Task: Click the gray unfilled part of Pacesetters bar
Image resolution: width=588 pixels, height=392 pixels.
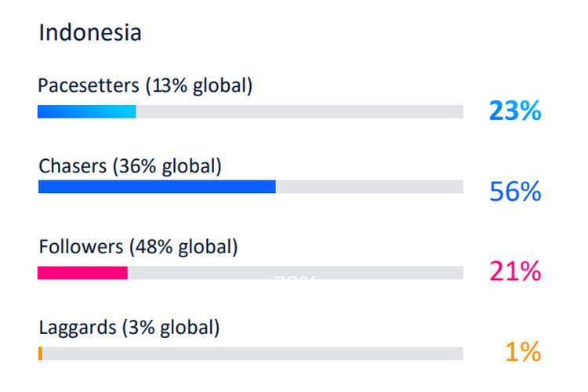Action: point(298,111)
